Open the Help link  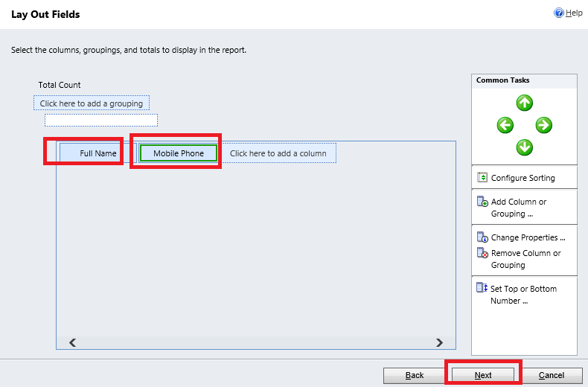574,13
